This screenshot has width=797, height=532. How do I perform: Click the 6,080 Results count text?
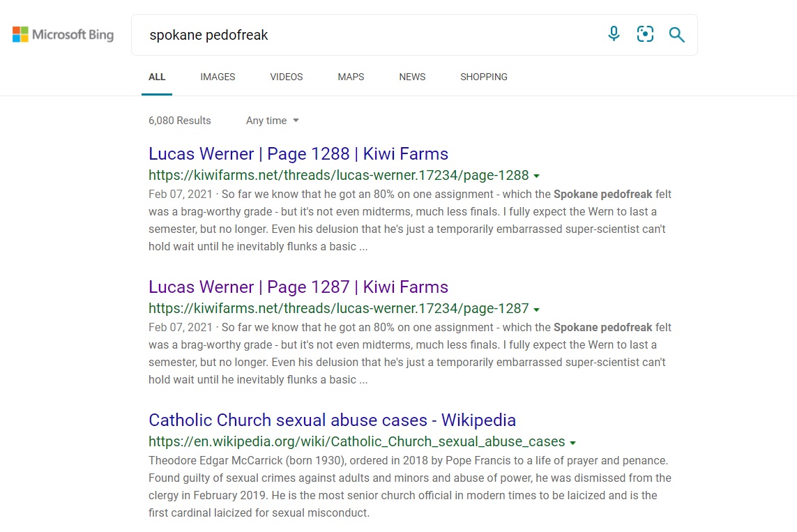pyautogui.click(x=179, y=121)
